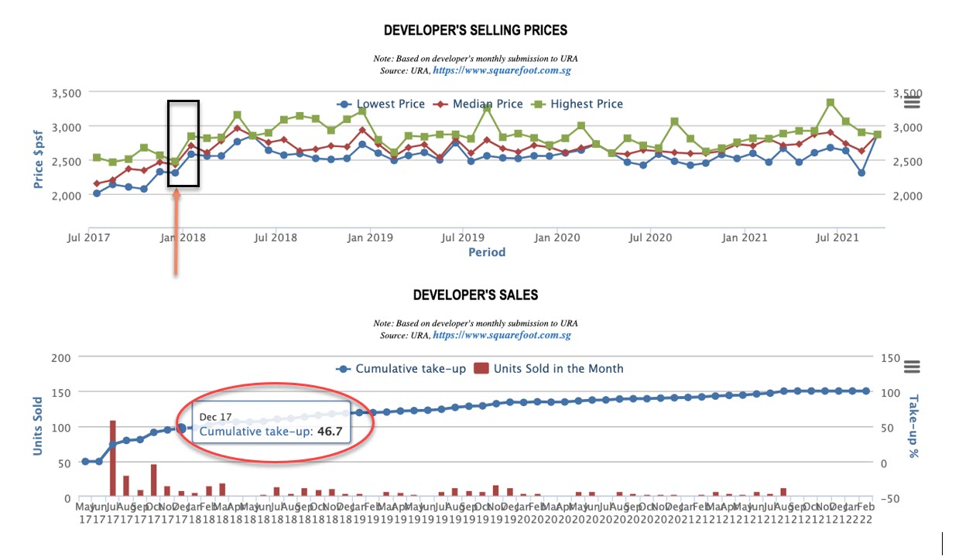The width and height of the screenshot is (976, 560).
Task: Open squarefoot.com.sg link under developer's sales title
Action: tap(502, 336)
